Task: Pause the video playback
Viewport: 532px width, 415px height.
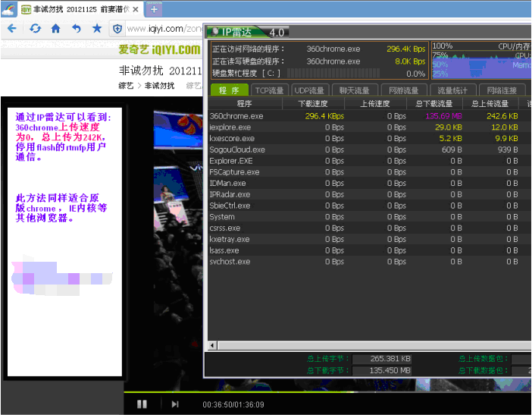Action: 142,404
